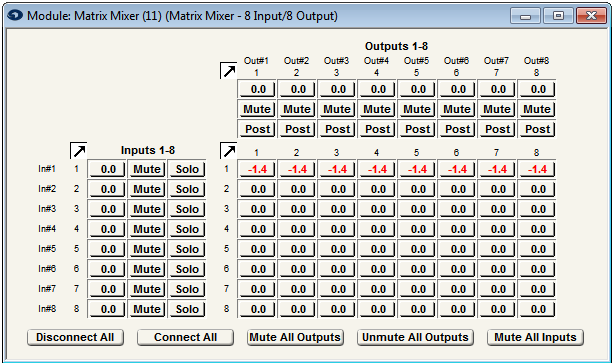Toggle Mute on input In#3
Image resolution: width=613 pixels, height=363 pixels.
tap(147, 209)
